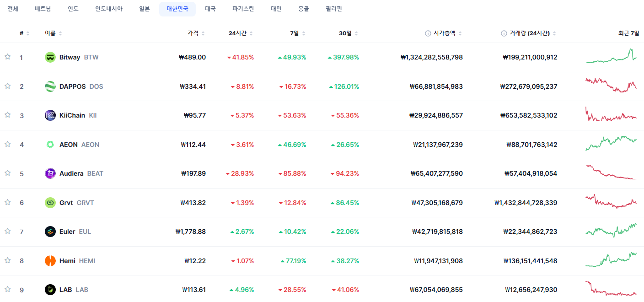Viewport: 644px width, 302px height.
Task: Switch to the 일본 tab
Action: [145, 9]
